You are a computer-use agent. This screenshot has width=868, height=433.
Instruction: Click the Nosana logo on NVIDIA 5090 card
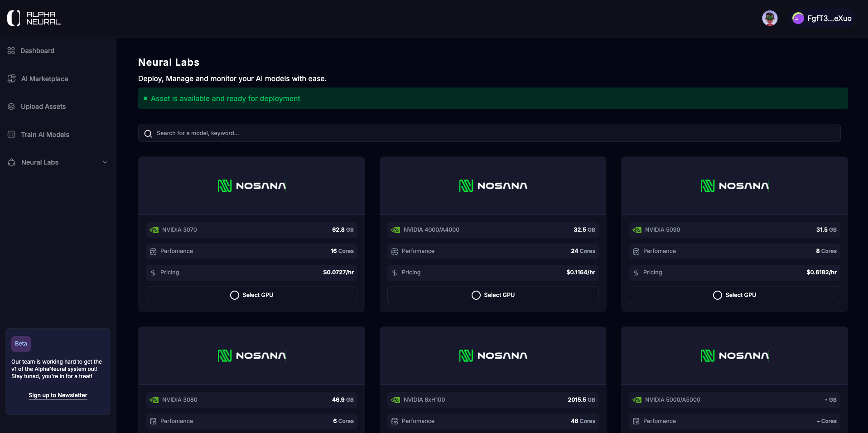734,186
